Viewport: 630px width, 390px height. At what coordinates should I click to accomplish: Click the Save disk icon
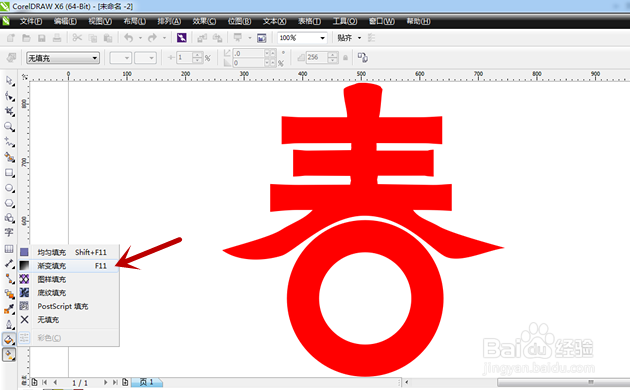click(41, 38)
